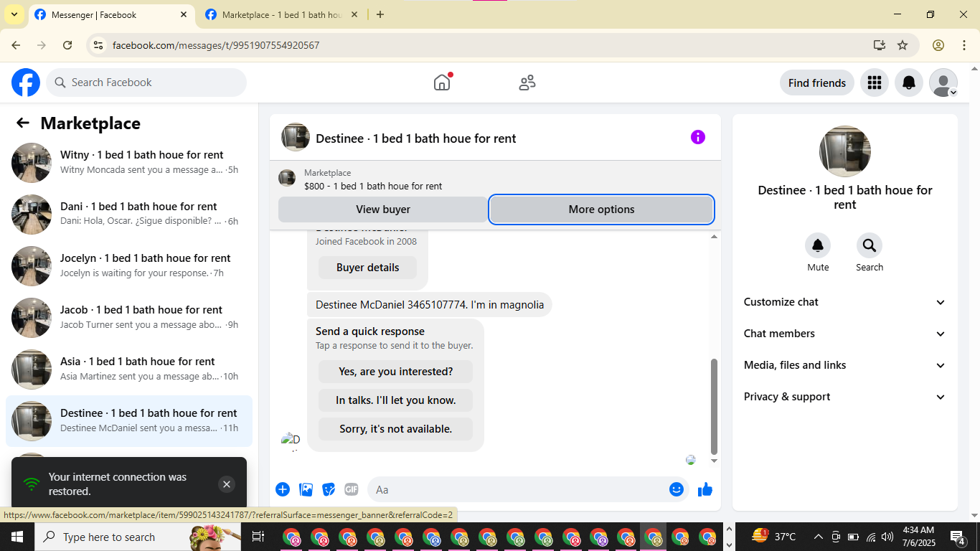Click Destinee's listing photo in right panel
Screen dimensions: 980x551
(845, 151)
